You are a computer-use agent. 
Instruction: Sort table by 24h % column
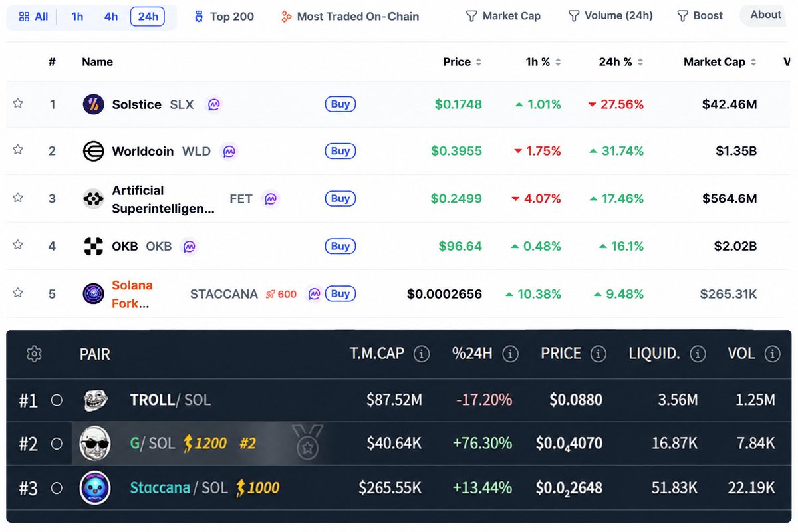tap(621, 62)
